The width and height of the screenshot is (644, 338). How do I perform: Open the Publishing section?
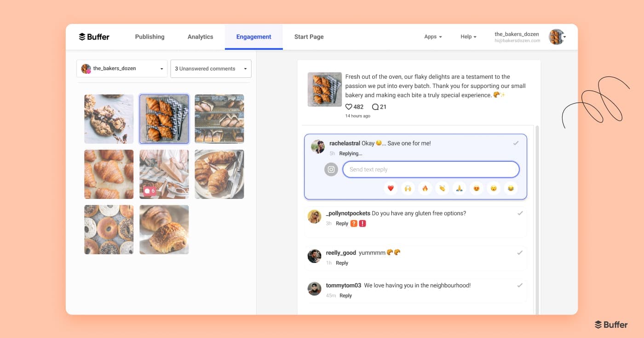[x=149, y=36]
